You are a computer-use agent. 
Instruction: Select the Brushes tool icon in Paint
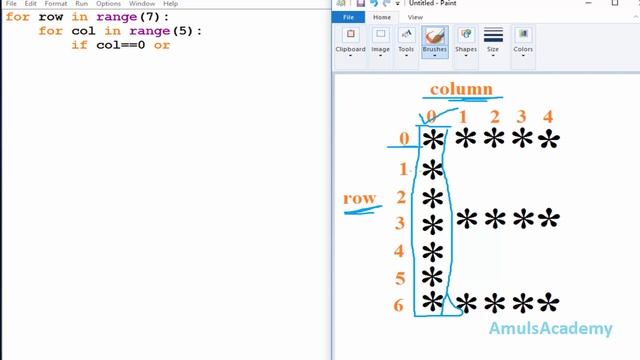[435, 36]
